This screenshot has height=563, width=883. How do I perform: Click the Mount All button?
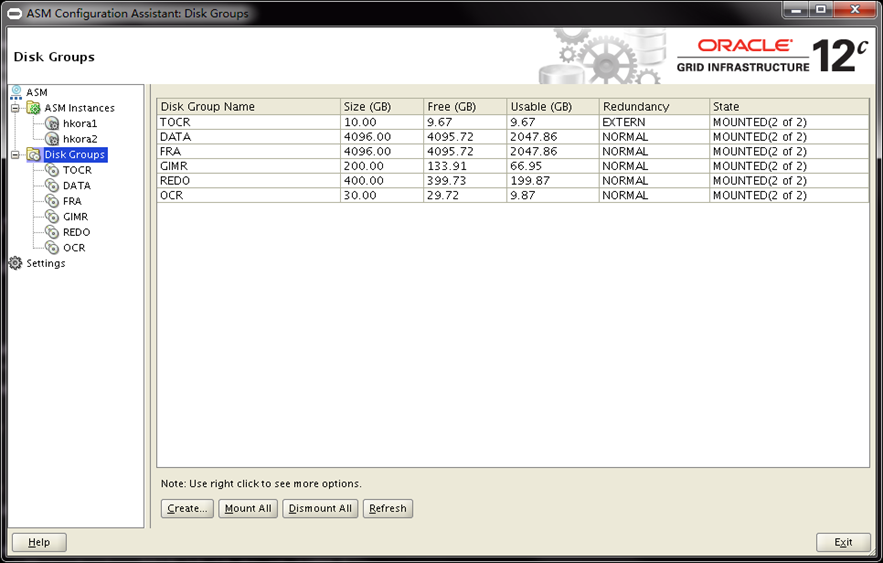click(248, 508)
